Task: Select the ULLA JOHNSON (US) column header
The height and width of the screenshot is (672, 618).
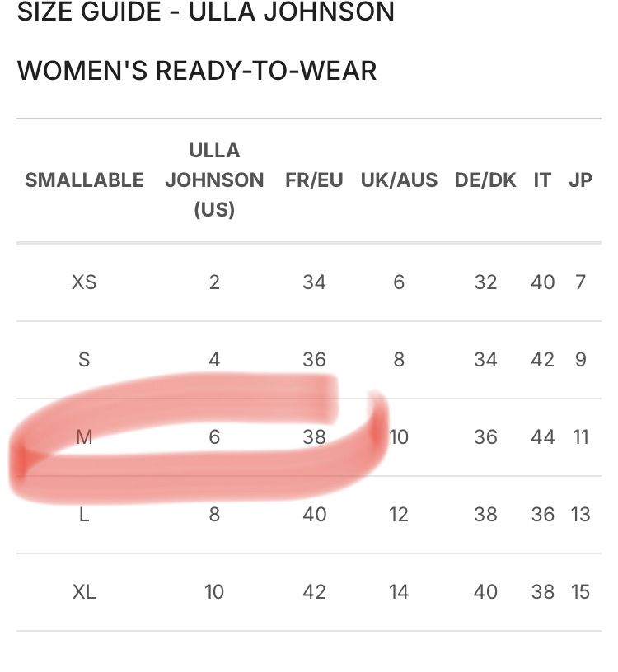Action: click(214, 180)
